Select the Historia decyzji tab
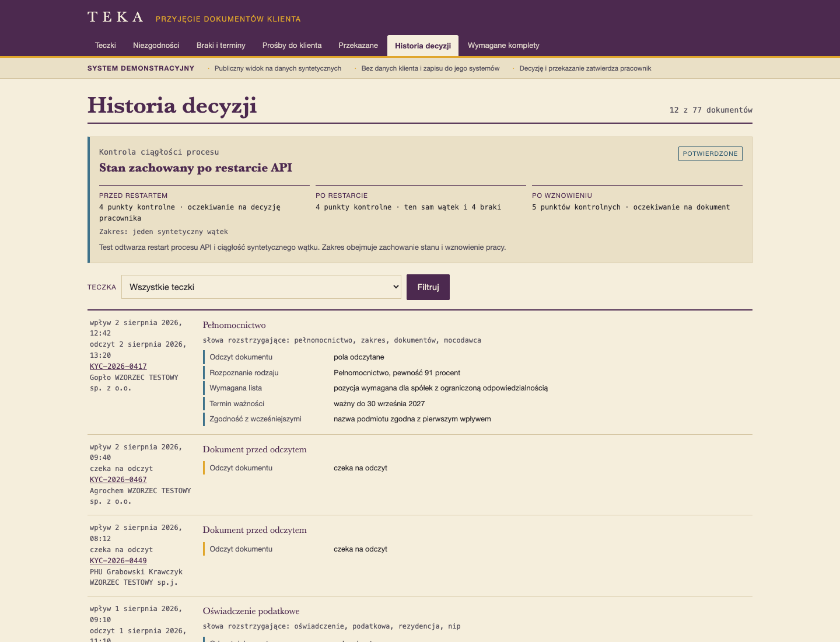 click(423, 46)
